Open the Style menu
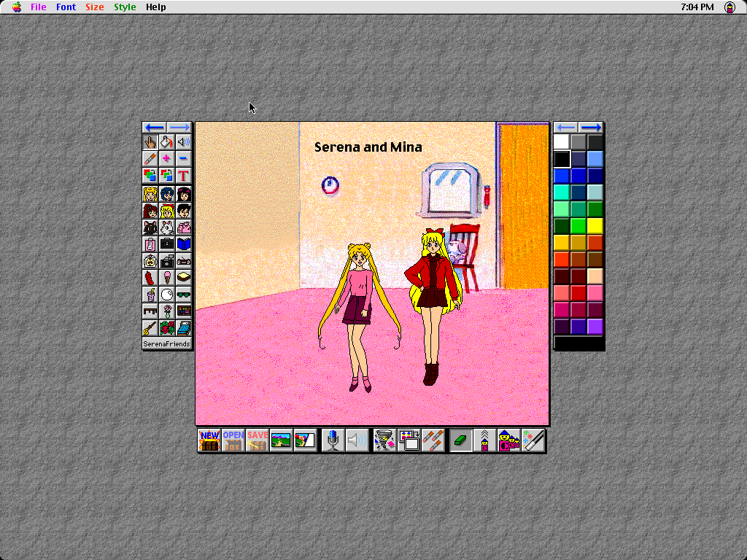This screenshot has height=560, width=747. (x=125, y=7)
